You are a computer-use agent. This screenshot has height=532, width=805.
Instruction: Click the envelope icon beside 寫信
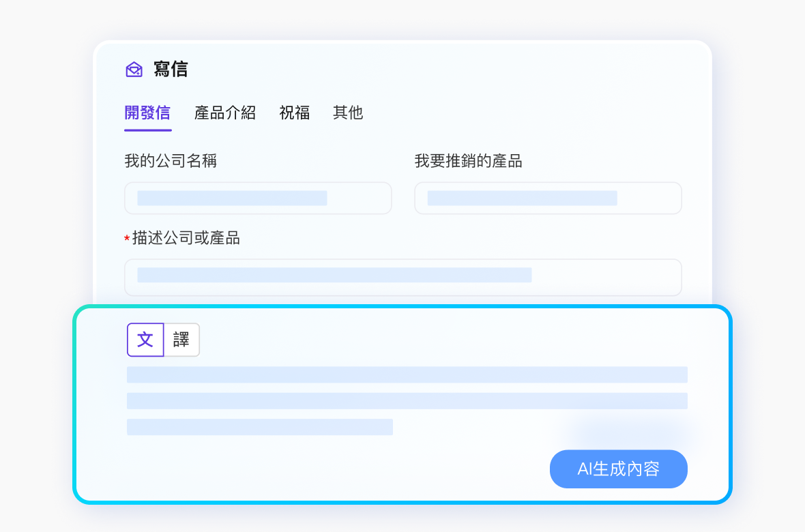click(134, 69)
